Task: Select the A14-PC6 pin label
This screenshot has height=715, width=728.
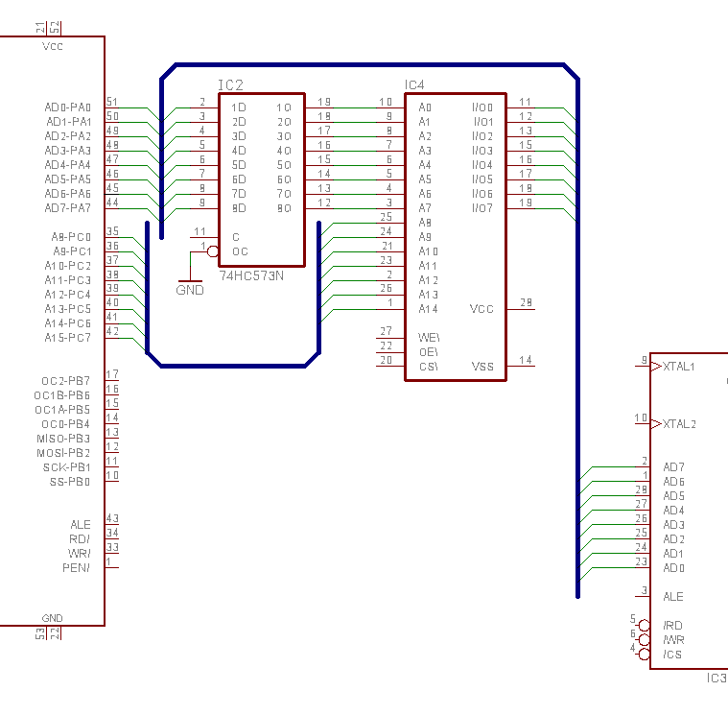Action: (68, 323)
